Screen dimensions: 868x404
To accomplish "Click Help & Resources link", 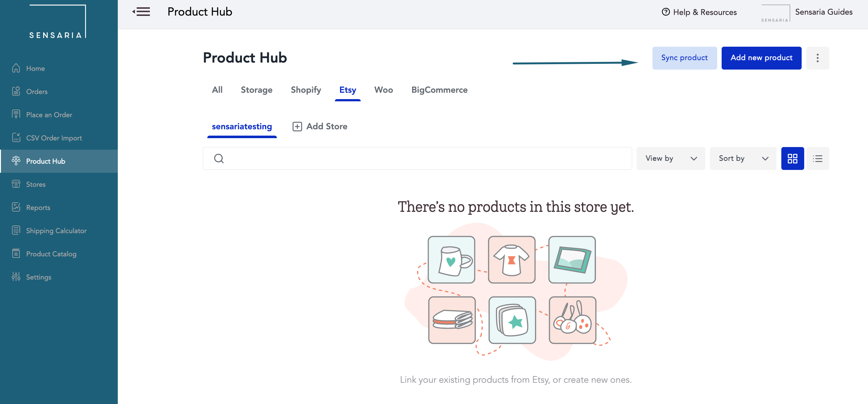I will click(x=698, y=12).
